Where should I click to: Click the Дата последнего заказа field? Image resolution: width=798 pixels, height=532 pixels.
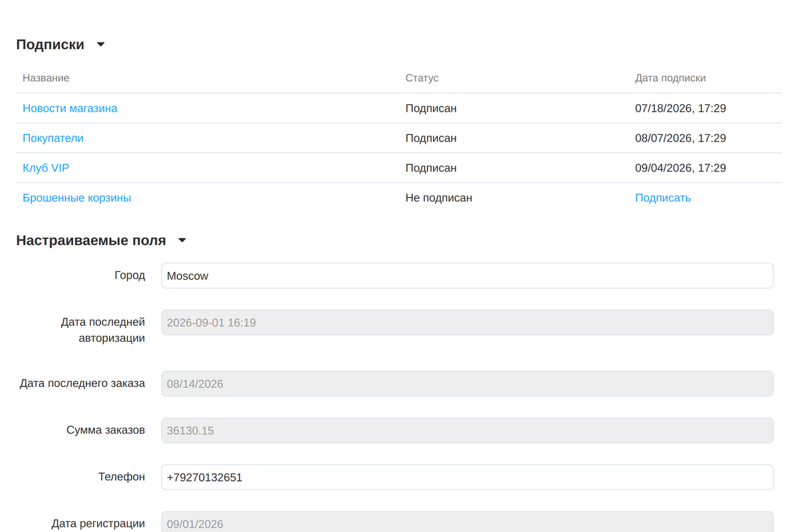click(467, 384)
